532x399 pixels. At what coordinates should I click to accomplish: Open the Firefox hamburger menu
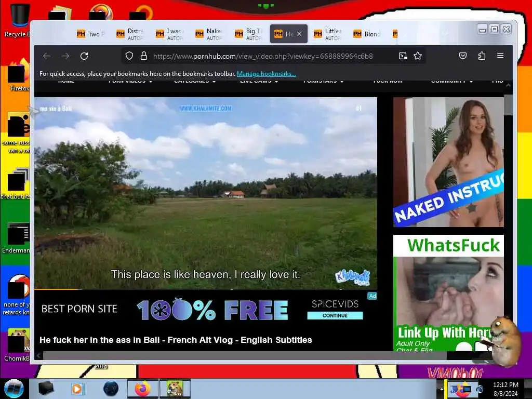point(500,55)
